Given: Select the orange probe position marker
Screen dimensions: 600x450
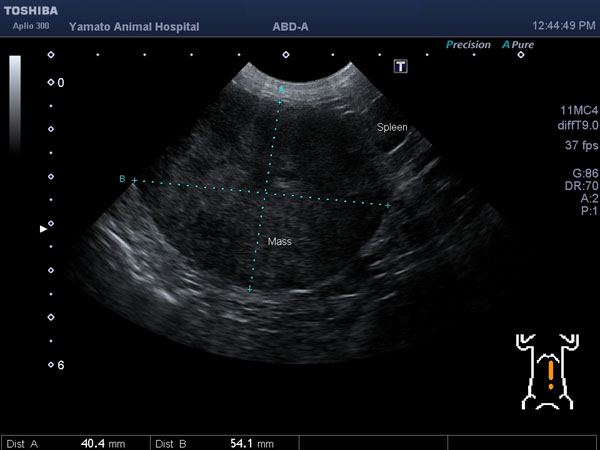Looking at the screenshot, I should [x=549, y=376].
